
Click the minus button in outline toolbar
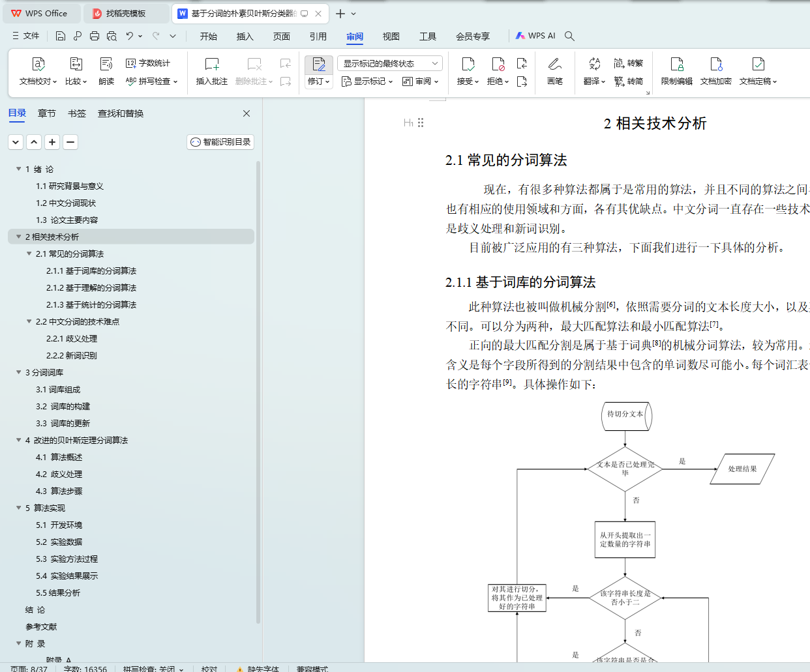[x=70, y=142]
